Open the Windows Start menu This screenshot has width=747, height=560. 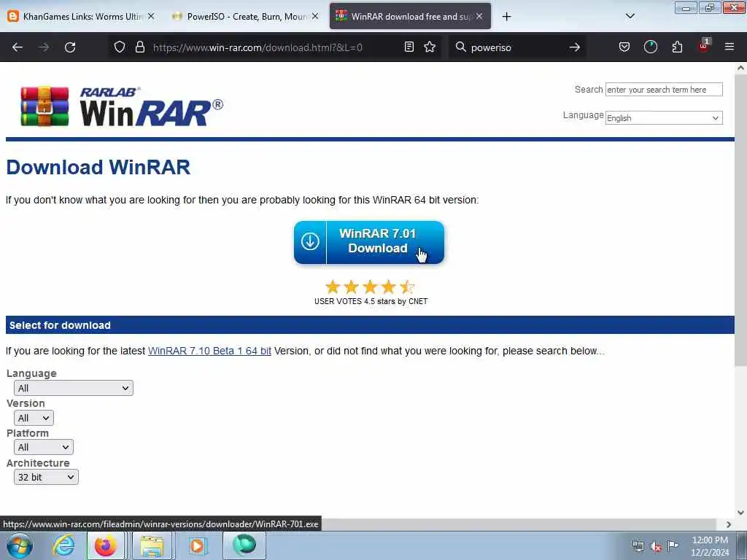pyautogui.click(x=20, y=545)
